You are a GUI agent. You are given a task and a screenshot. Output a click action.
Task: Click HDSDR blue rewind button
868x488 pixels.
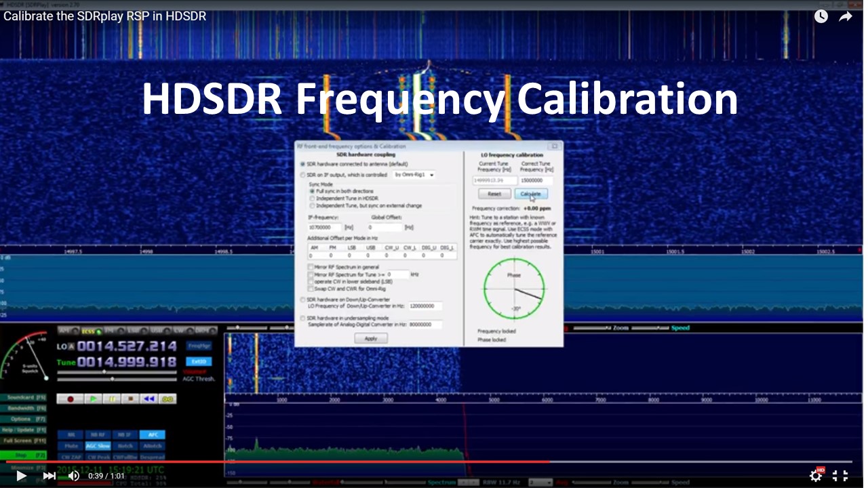pos(149,399)
